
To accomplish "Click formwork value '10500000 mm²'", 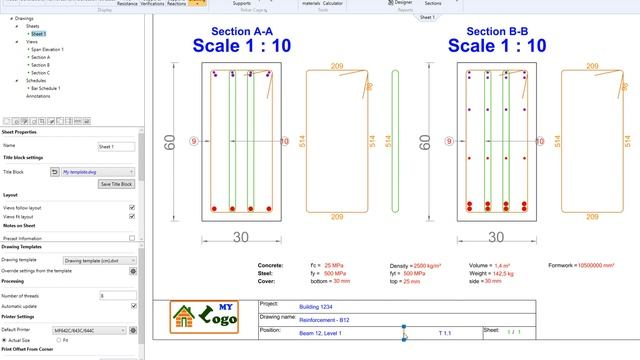I will (x=596, y=265).
